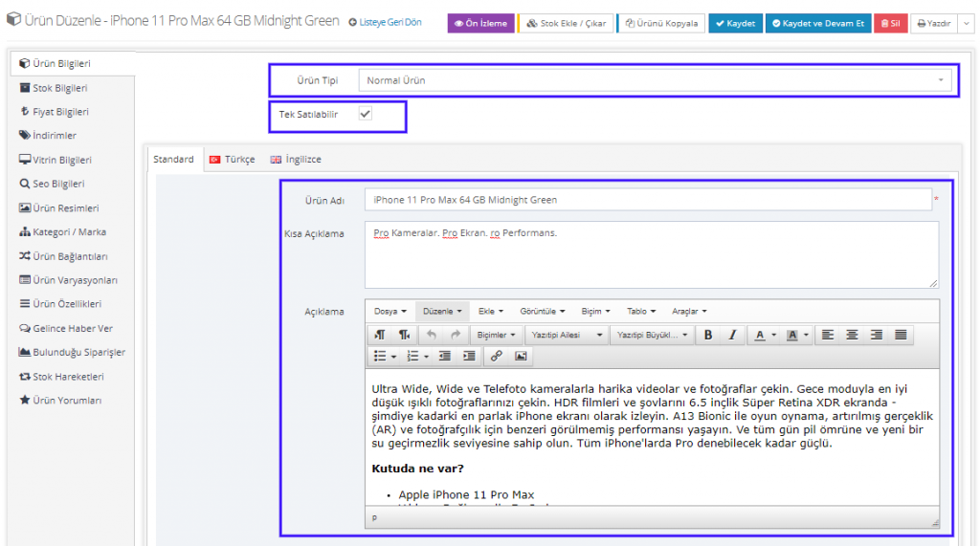Viewport: 980px width, 546px height.
Task: Click the Ön İzleme button
Action: point(480,23)
